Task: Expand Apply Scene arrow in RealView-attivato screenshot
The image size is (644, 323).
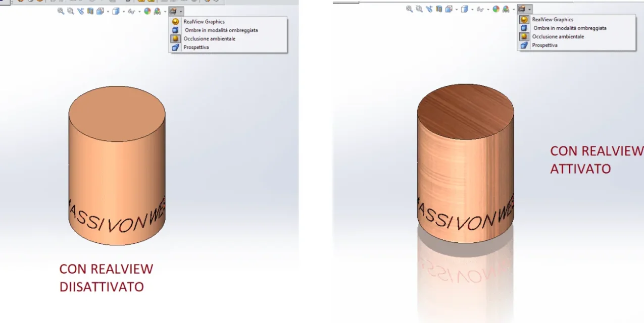Action: point(514,10)
